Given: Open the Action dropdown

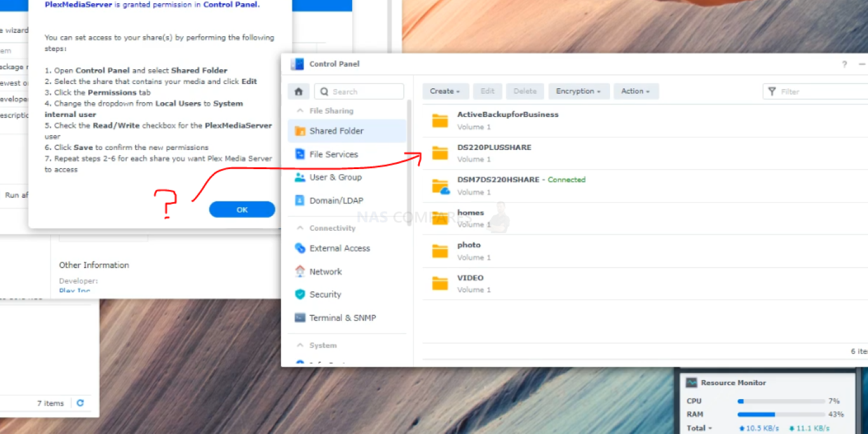Looking at the screenshot, I should (x=636, y=92).
